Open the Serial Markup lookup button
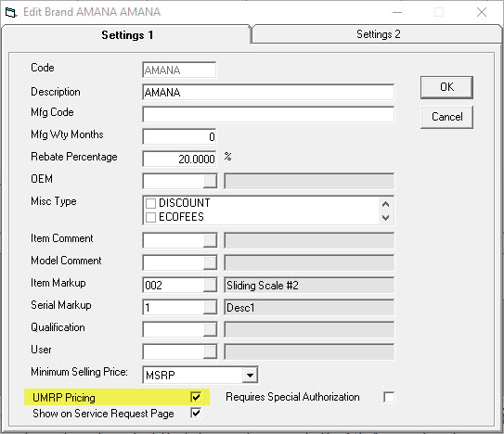Screen dimensions: 504x434 [x=210, y=308]
